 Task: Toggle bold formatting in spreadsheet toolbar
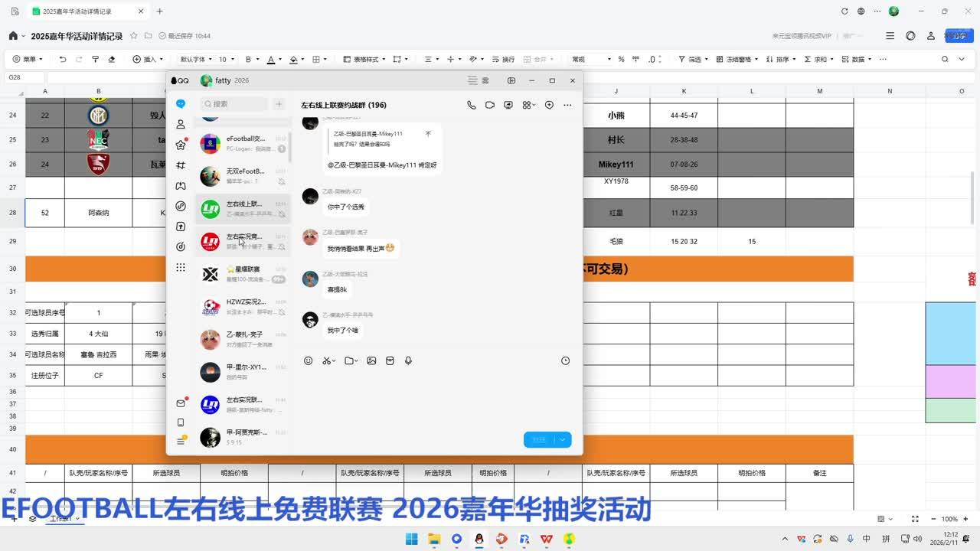click(247, 59)
